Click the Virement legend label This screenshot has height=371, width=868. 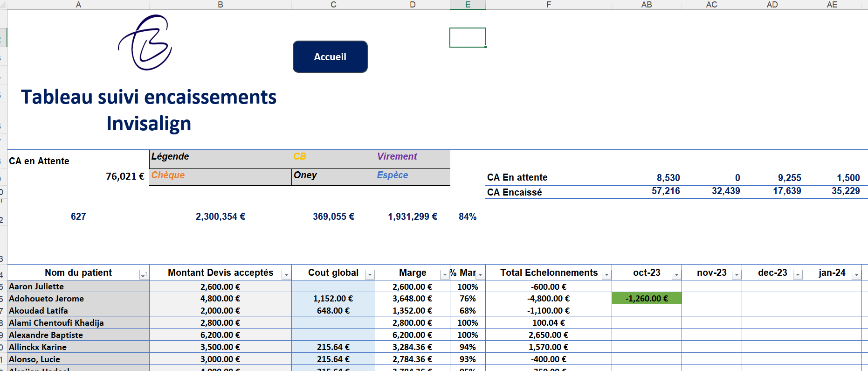[397, 157]
